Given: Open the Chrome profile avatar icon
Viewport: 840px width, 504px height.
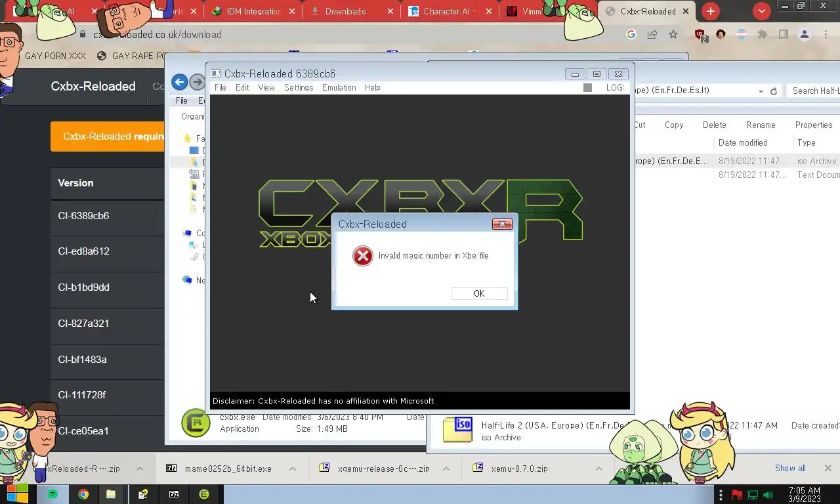Looking at the screenshot, I should (x=804, y=35).
